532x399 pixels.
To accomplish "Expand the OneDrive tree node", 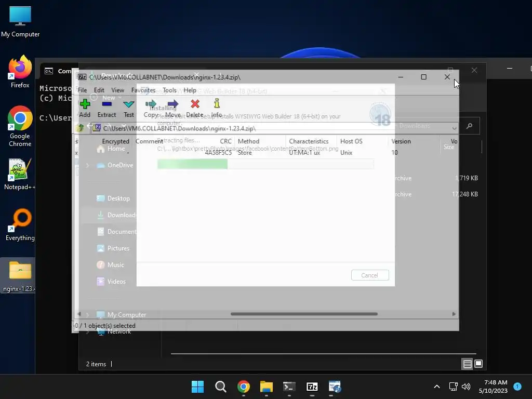I will point(87,165).
